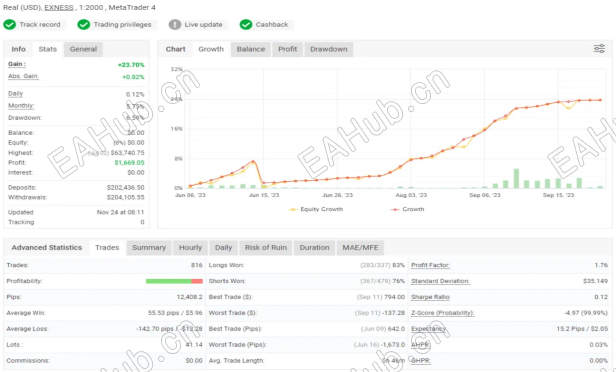The width and height of the screenshot is (616, 372).
Task: Click the Profit Factor label link
Action: [430, 266]
